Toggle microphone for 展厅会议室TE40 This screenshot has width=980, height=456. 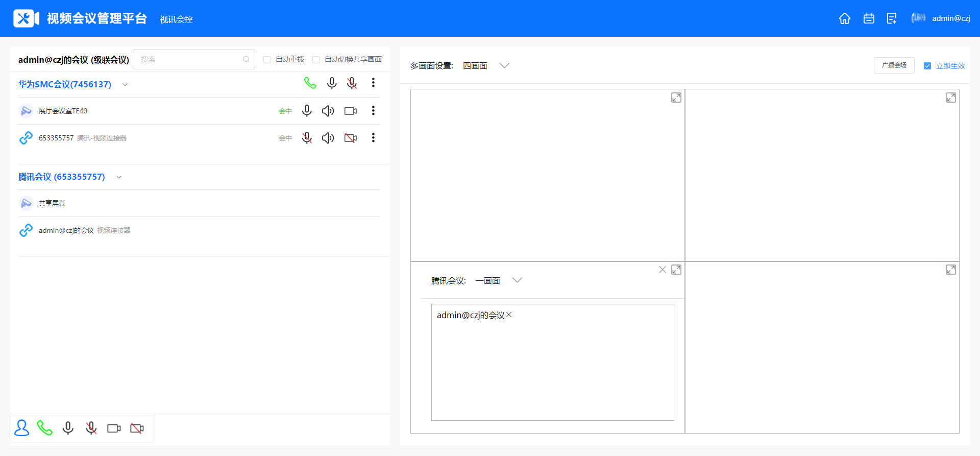pos(307,111)
